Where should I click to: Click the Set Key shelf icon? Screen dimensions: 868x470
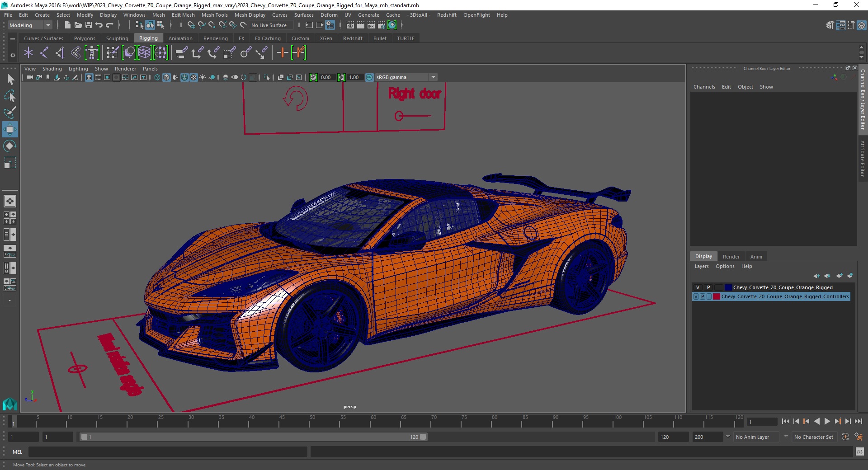(x=282, y=53)
